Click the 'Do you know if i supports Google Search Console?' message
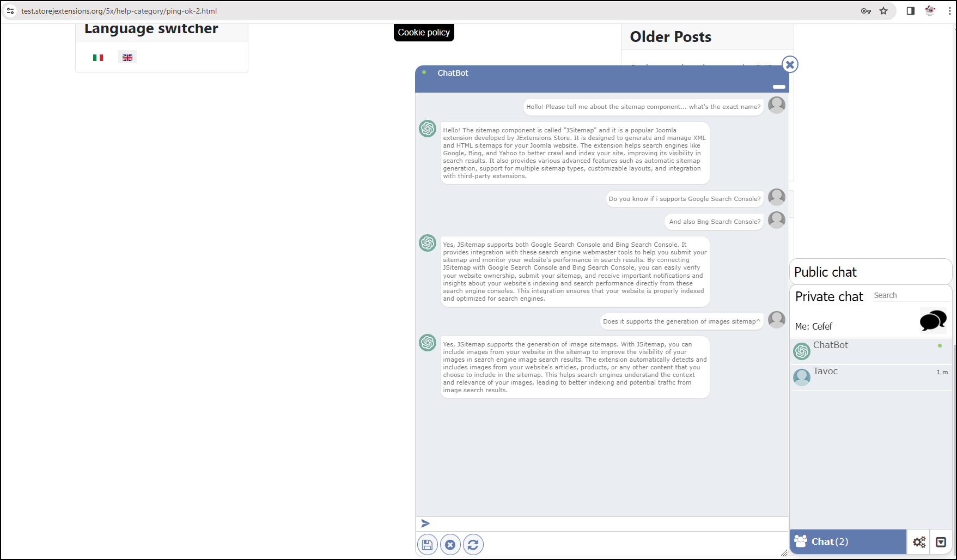 tap(685, 199)
